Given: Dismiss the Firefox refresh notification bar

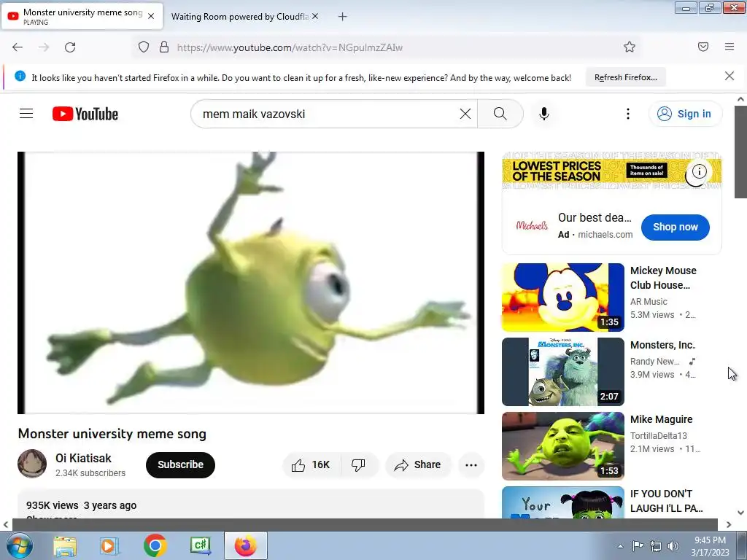Looking at the screenshot, I should coord(729,76).
